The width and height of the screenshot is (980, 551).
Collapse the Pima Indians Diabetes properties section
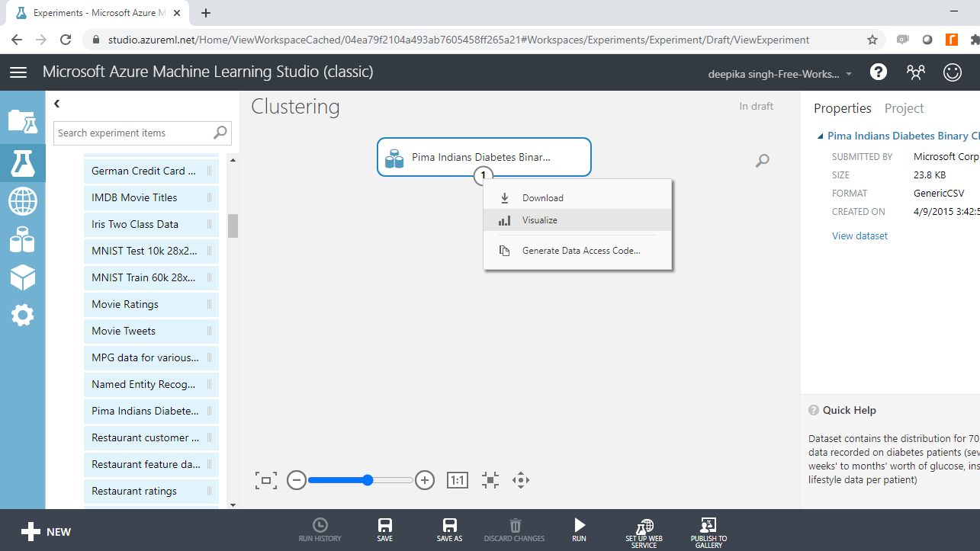point(820,137)
